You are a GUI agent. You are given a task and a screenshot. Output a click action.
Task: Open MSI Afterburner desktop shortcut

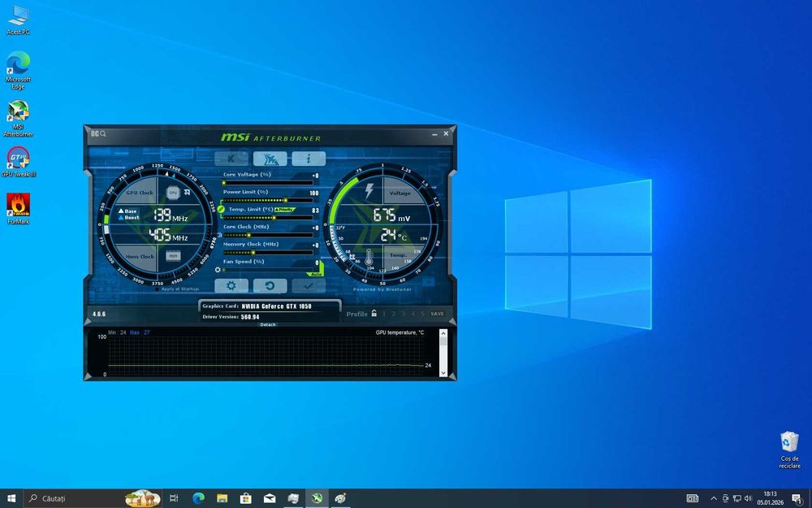coord(18,118)
